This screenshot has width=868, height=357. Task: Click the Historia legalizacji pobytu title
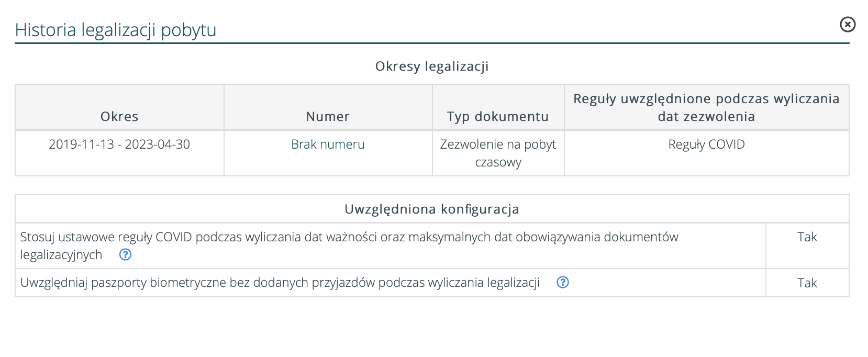tap(116, 30)
